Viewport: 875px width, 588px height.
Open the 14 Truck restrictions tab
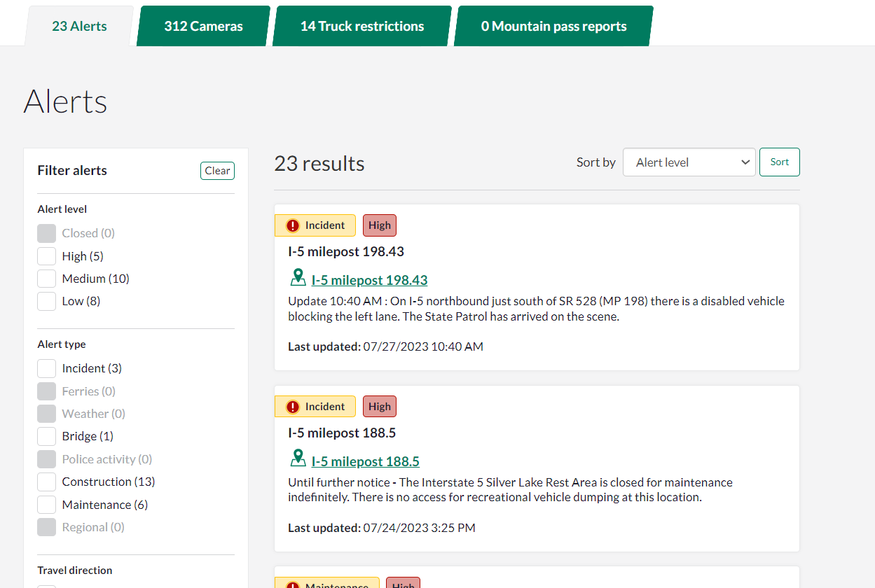click(361, 27)
